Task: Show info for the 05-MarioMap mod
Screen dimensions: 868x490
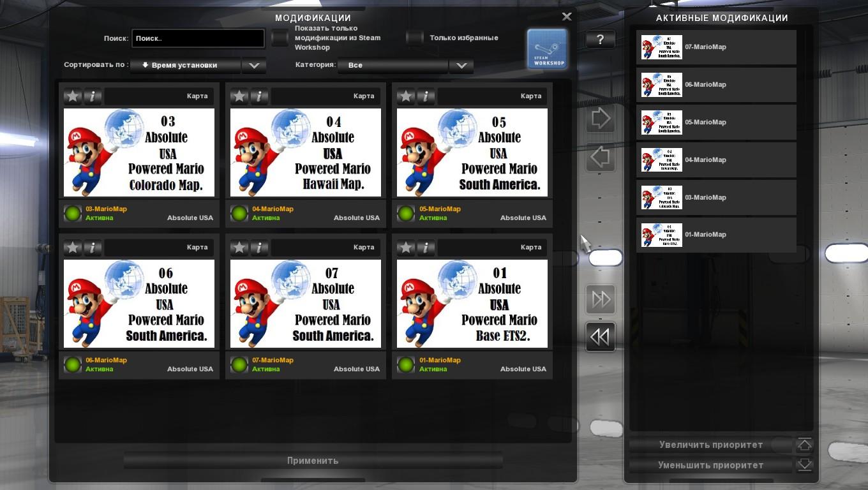Action: (426, 96)
